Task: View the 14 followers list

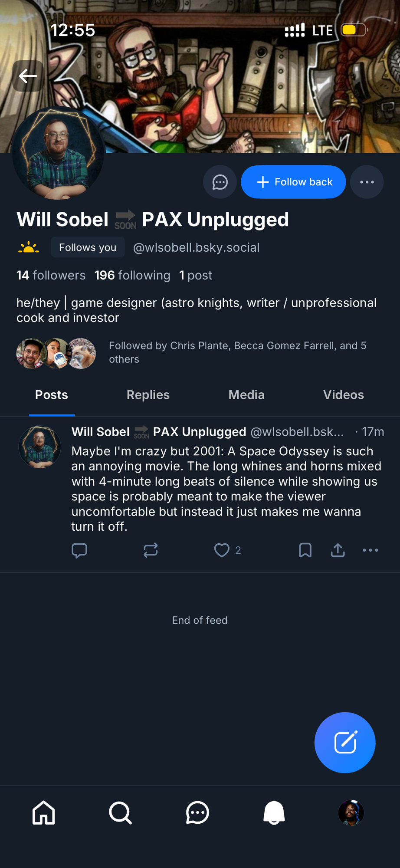Action: click(51, 275)
